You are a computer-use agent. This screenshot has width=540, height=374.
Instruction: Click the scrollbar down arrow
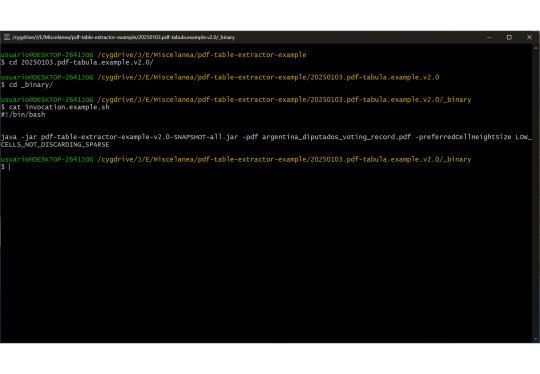[536, 339]
